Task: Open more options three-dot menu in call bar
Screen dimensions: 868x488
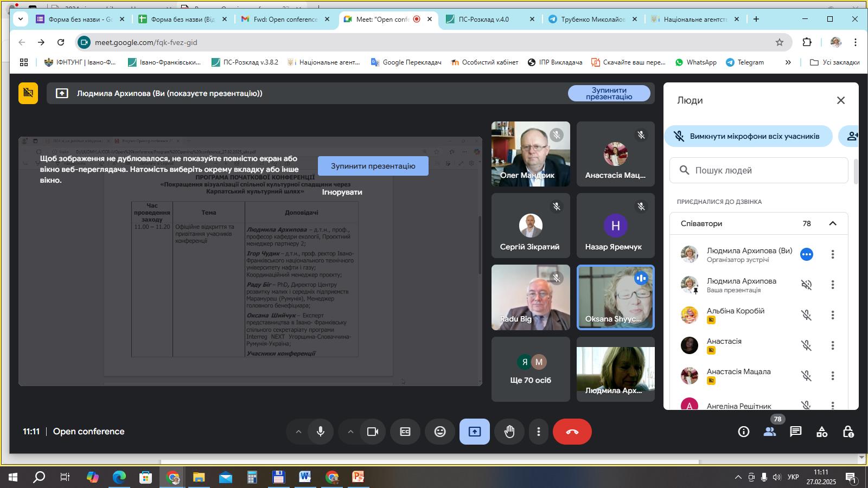Action: (x=538, y=432)
